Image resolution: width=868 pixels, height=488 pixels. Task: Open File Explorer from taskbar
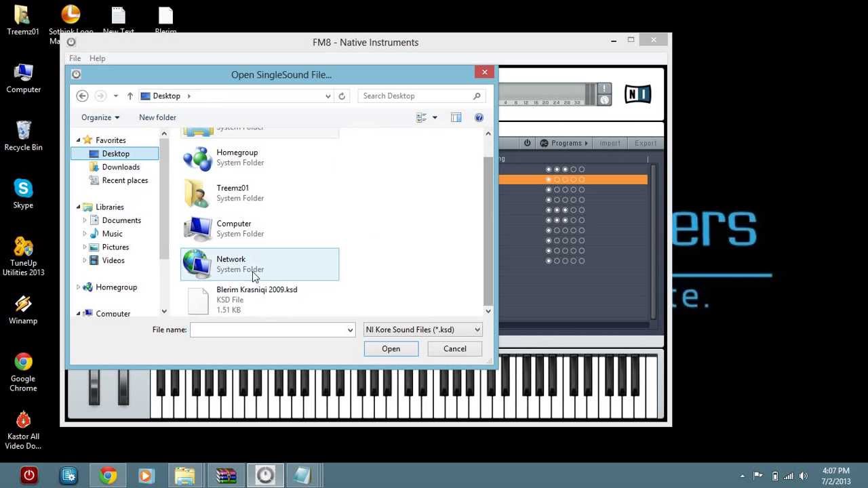tap(184, 476)
